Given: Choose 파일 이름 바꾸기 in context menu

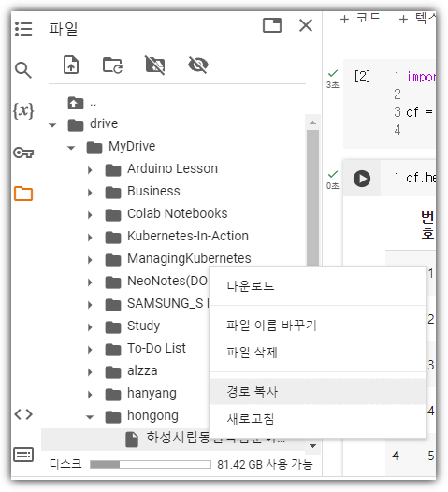Looking at the screenshot, I should pos(318,326).
